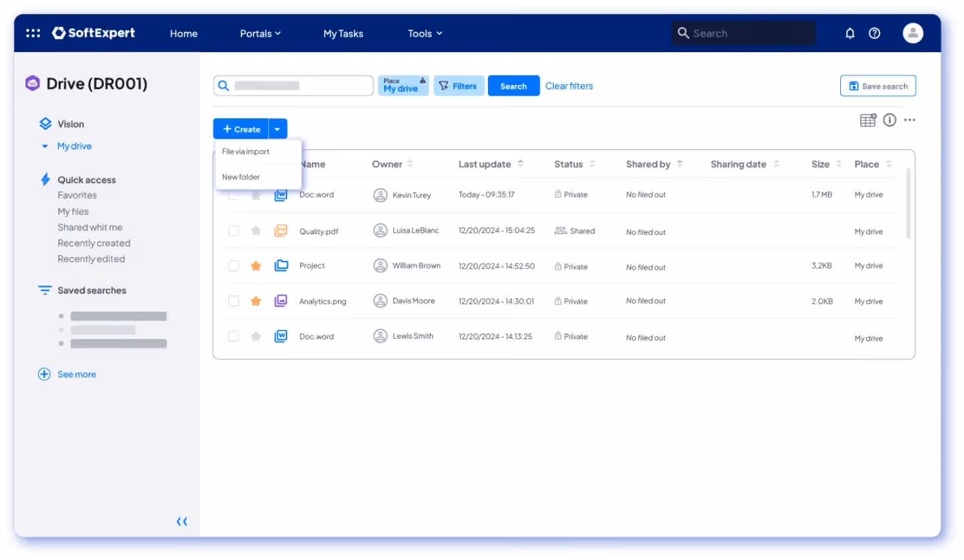Collapse the sidebar with double chevron icon
Viewport: 964px width, 560px height.
tap(182, 521)
